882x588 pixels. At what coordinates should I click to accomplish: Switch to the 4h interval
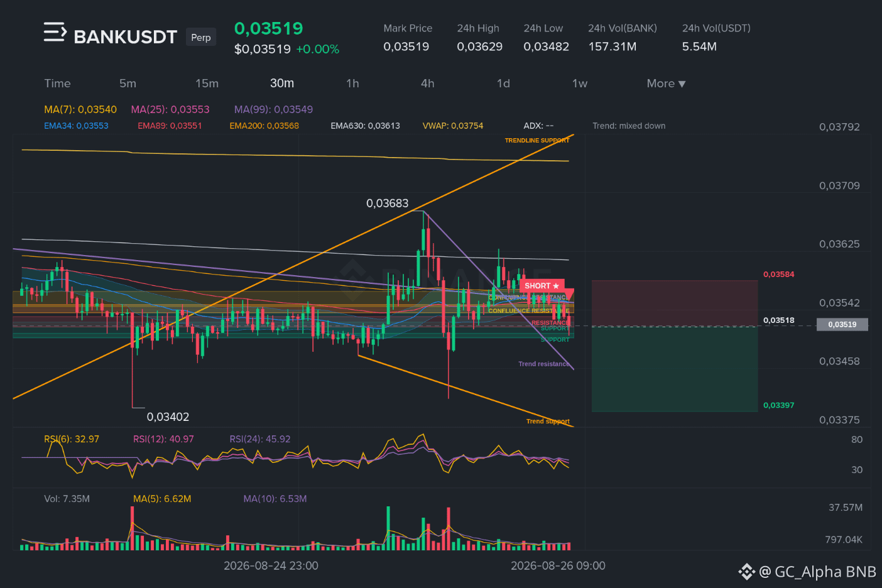coord(428,84)
